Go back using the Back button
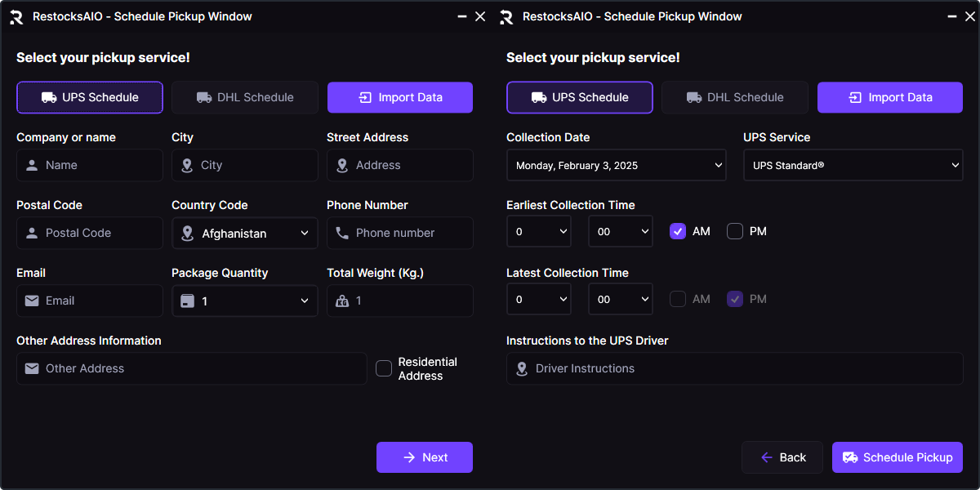The height and width of the screenshot is (490, 980). point(782,457)
